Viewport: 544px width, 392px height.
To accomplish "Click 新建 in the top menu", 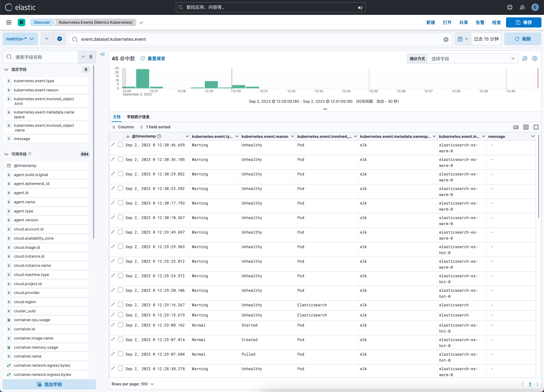I will coord(431,22).
